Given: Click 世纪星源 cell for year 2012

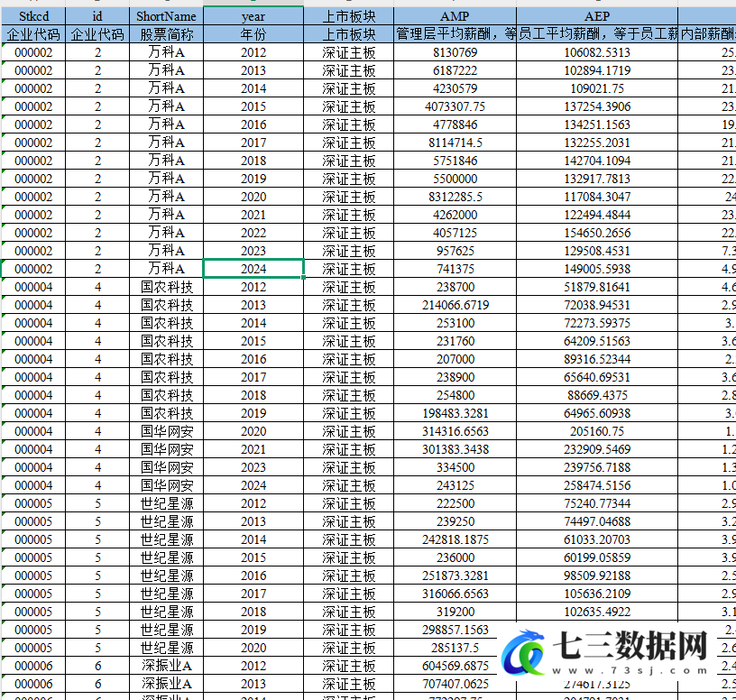Looking at the screenshot, I should 166,503.
